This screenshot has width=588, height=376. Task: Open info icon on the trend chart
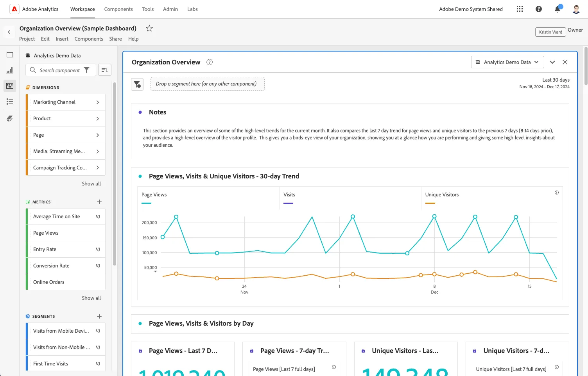[x=557, y=192]
